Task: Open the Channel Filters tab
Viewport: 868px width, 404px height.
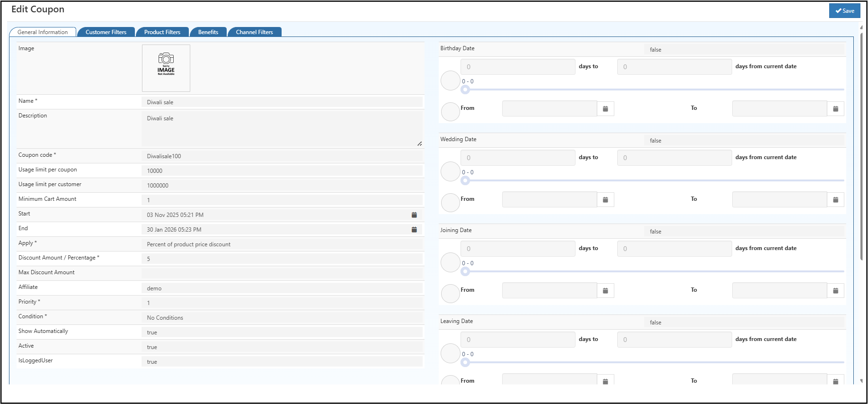Action: click(x=254, y=32)
